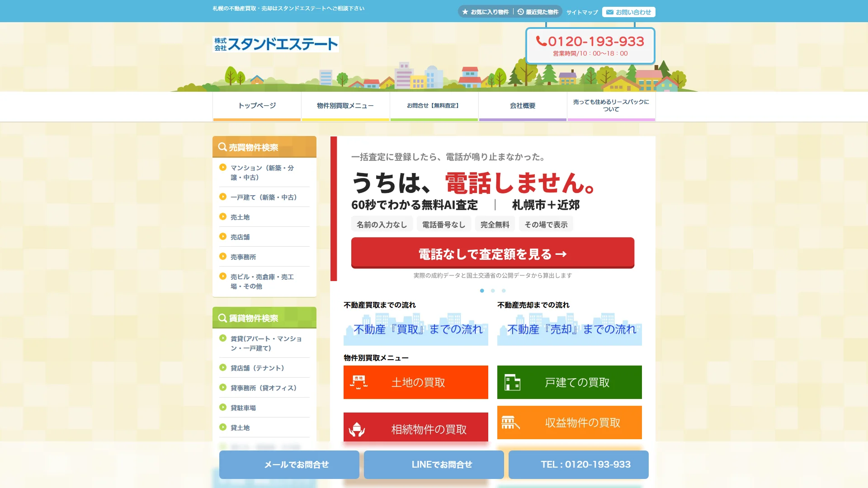Click the land sign icon on 土地の買取
Image resolution: width=868 pixels, height=488 pixels.
(359, 382)
